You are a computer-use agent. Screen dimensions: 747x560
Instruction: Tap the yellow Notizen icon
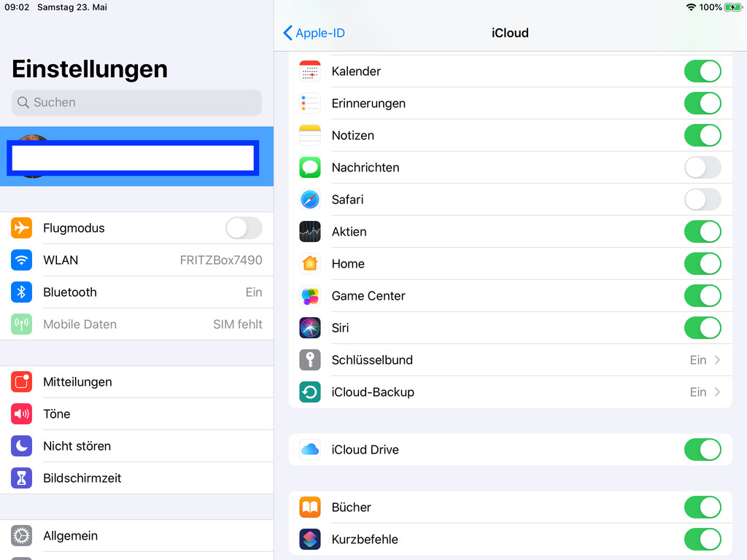coord(309,135)
